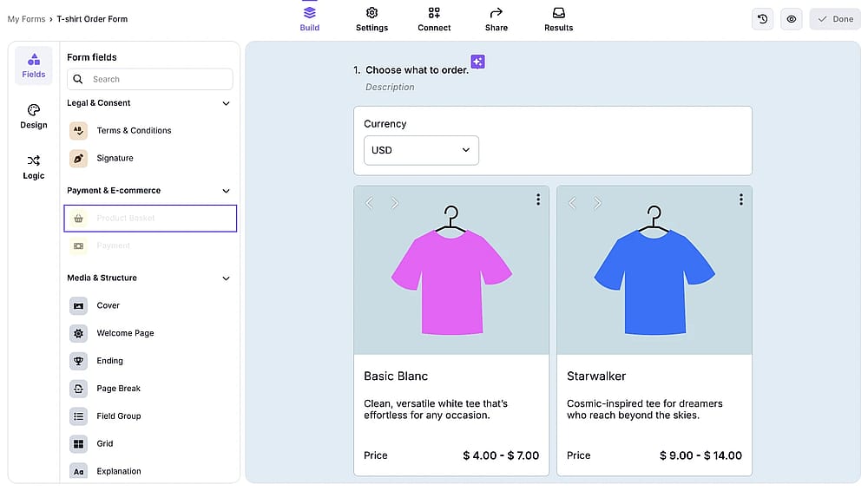Screen dimensions: 868x491
Task: Open the USD currency dropdown
Action: (421, 150)
